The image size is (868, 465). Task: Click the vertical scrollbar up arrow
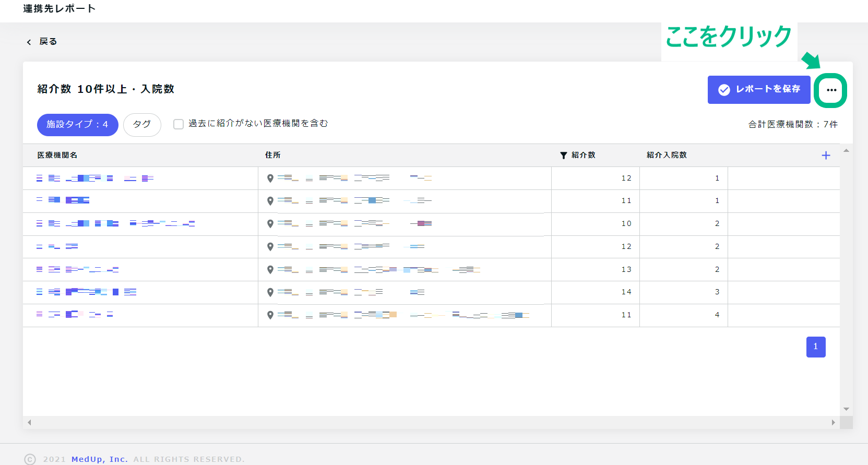coord(846,150)
